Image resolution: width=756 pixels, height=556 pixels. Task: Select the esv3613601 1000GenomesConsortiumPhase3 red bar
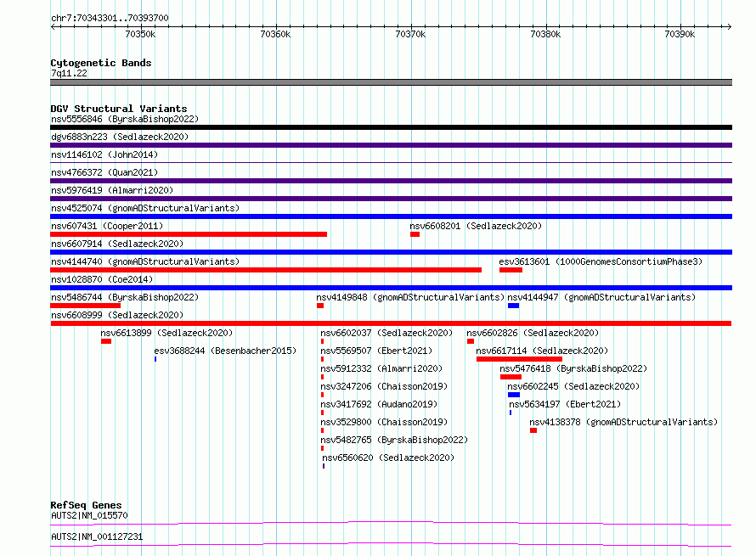(511, 270)
